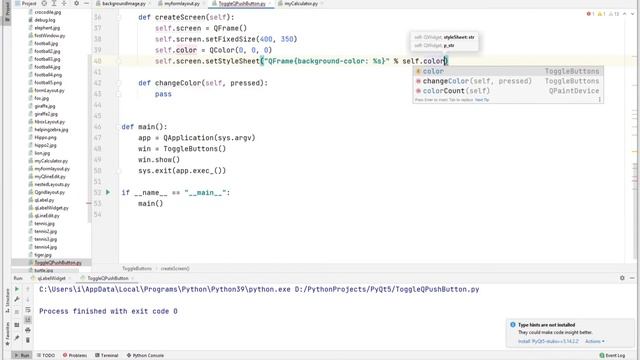Click Expand All icon in Project header
This screenshot has width=640, height=360.
[54, 3]
